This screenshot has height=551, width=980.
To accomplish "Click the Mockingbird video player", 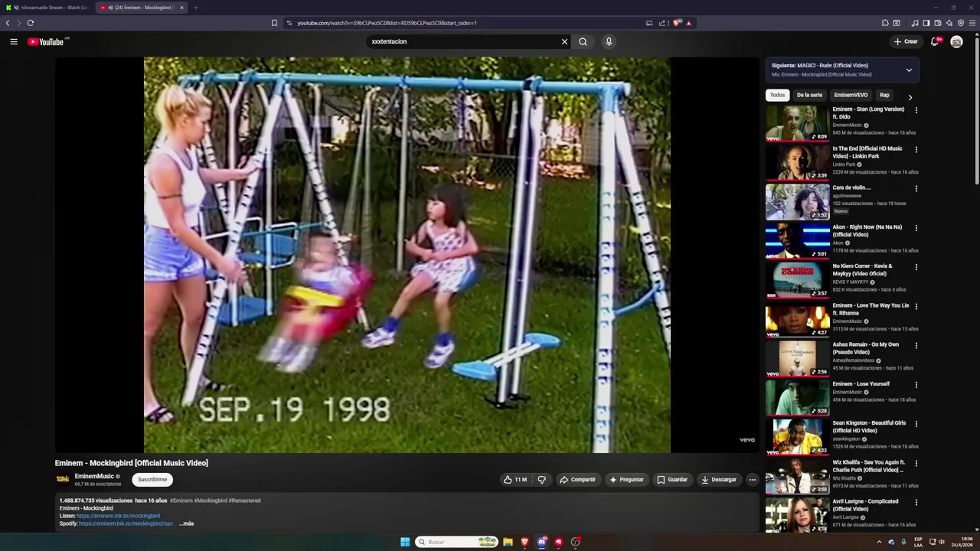I will (x=407, y=255).
